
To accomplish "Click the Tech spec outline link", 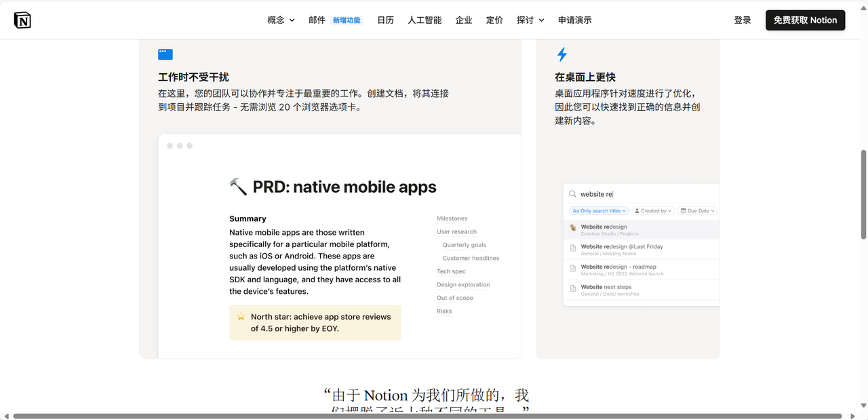I will [451, 271].
